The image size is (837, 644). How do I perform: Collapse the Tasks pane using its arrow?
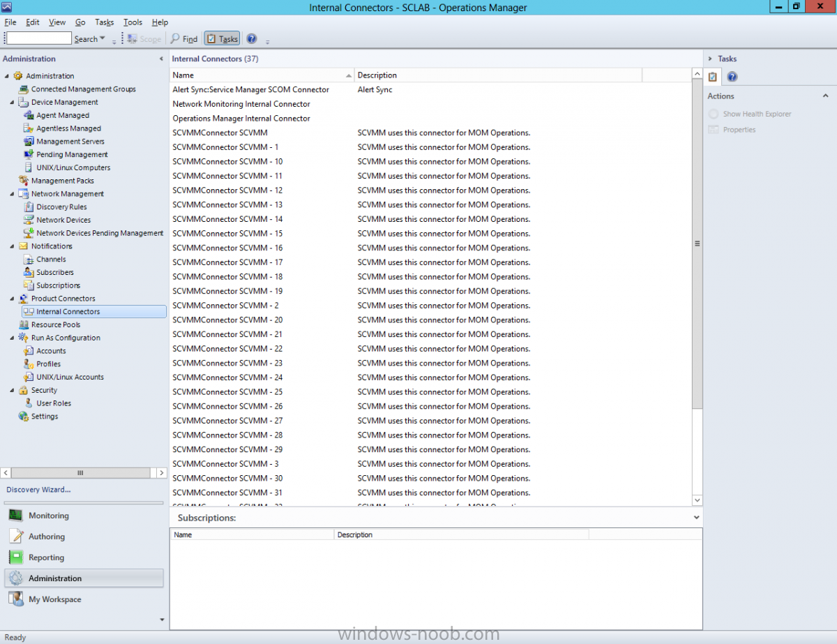coord(710,59)
